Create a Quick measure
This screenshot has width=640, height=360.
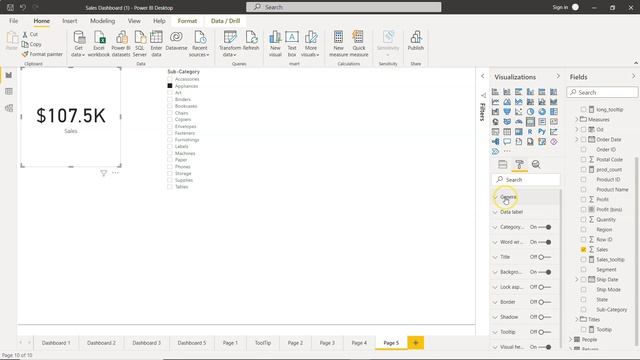(x=359, y=44)
